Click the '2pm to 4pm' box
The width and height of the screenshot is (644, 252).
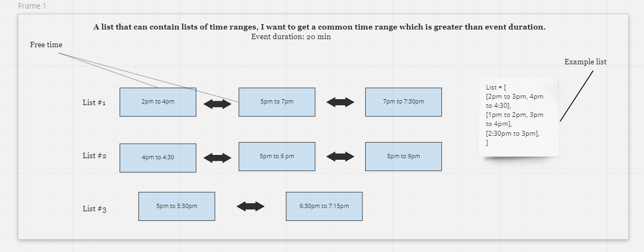click(158, 102)
